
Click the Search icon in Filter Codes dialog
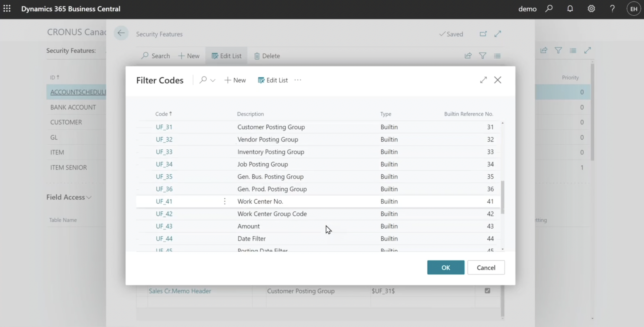click(202, 80)
